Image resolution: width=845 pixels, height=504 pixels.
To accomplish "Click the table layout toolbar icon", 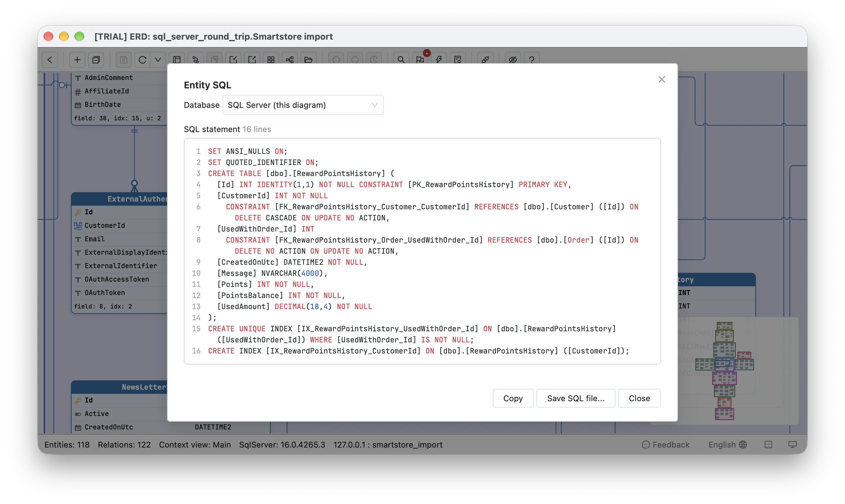I will pyautogui.click(x=177, y=60).
